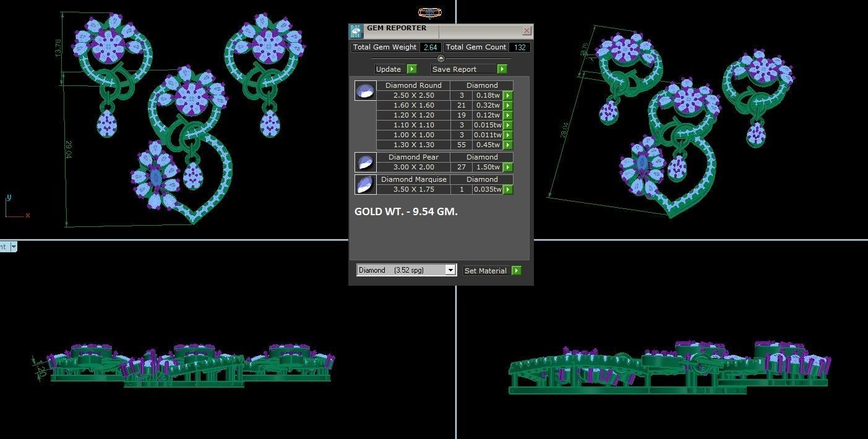Screen dimensions: 868x439
Task: Open the viewport name dropdown arrow at left
Action: click(x=14, y=247)
